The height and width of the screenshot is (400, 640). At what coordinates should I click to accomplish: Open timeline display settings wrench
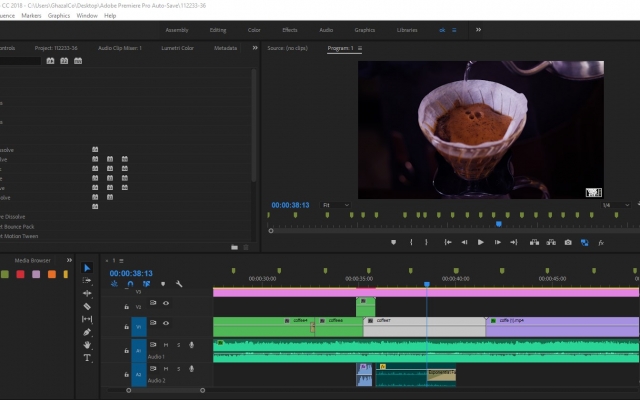[x=179, y=284]
